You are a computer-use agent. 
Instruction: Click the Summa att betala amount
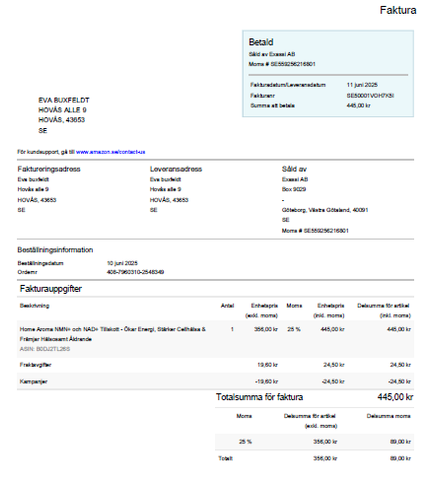pyautogui.click(x=358, y=106)
